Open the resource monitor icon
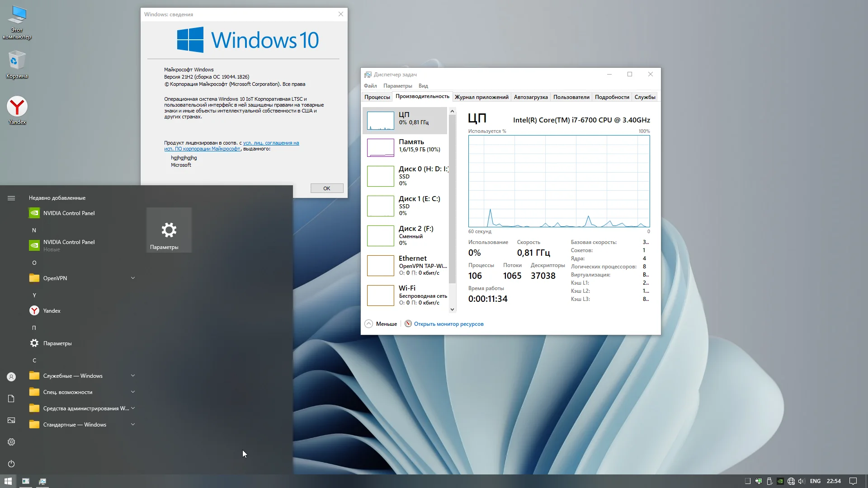 coord(408,324)
